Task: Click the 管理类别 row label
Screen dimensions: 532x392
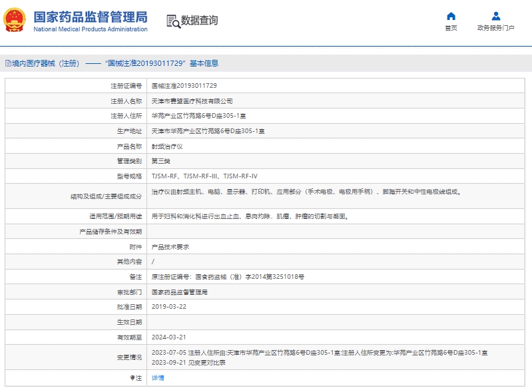Action: [x=129, y=161]
